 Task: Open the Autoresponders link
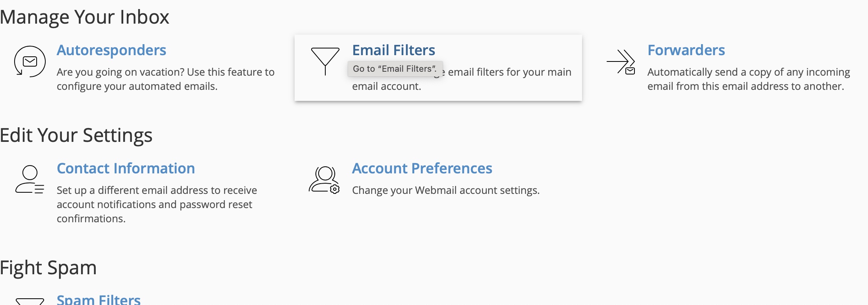[x=111, y=50]
